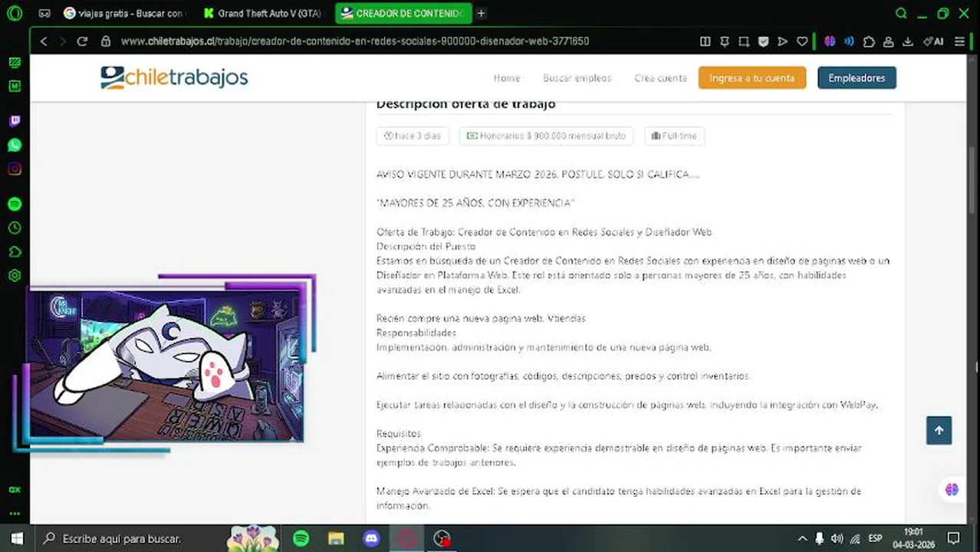Open the Opera GX main menu icon
980x552 pixels.
click(x=14, y=13)
